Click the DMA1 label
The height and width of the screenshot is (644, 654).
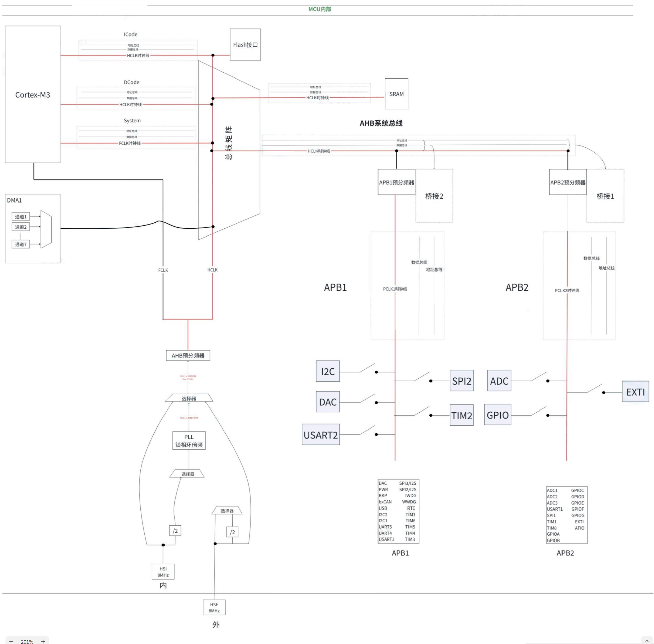[x=15, y=200]
